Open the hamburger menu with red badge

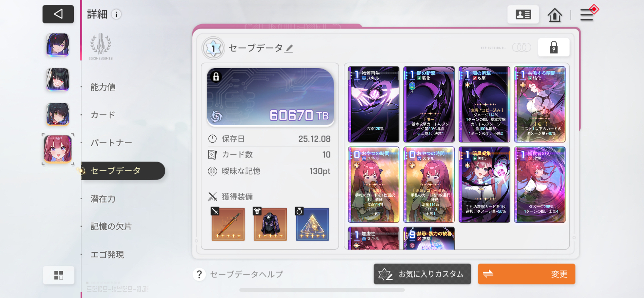point(589,13)
